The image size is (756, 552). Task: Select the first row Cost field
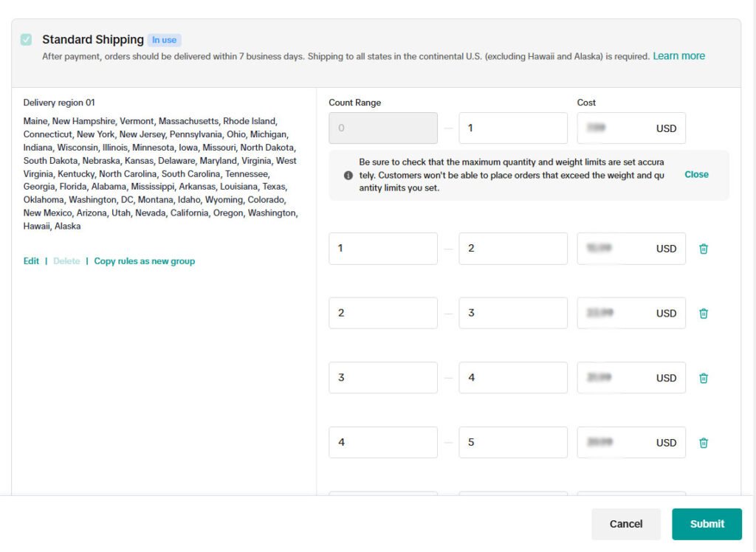631,128
